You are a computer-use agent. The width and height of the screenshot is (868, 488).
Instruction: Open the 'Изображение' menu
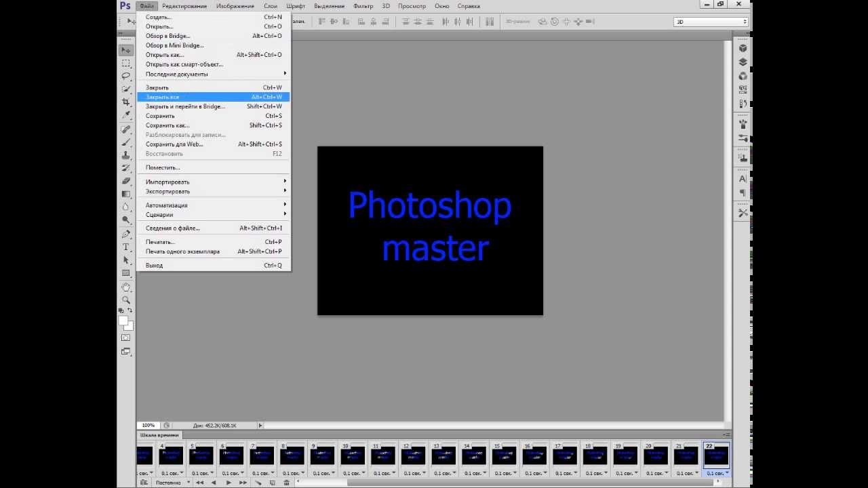(x=235, y=6)
